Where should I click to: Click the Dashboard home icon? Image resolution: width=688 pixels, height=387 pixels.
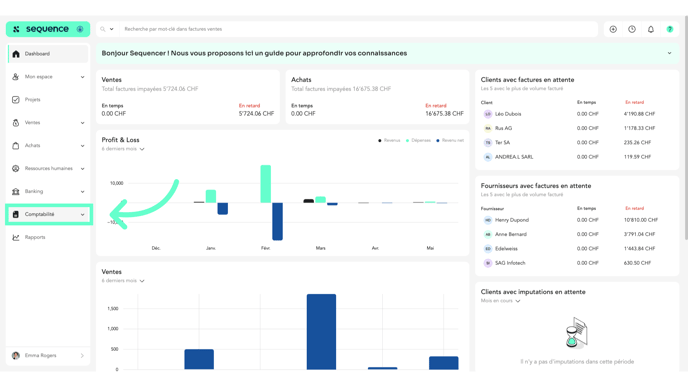(16, 54)
